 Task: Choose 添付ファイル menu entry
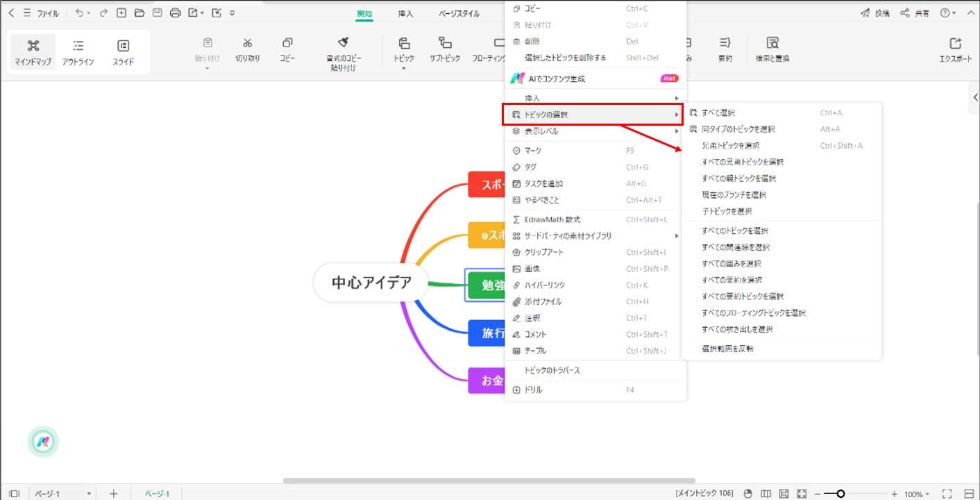pos(595,302)
